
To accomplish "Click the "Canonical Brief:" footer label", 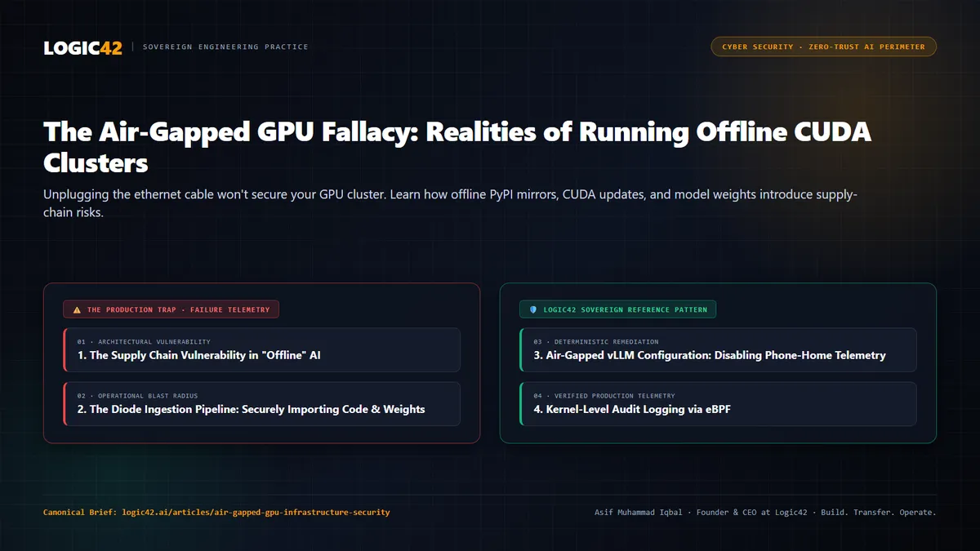I will pyautogui.click(x=80, y=513).
